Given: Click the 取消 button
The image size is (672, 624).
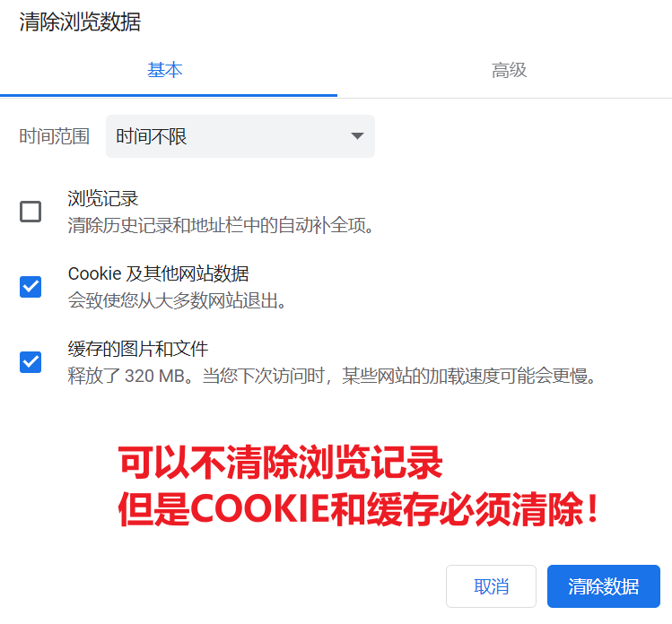Looking at the screenshot, I should 491,585.
